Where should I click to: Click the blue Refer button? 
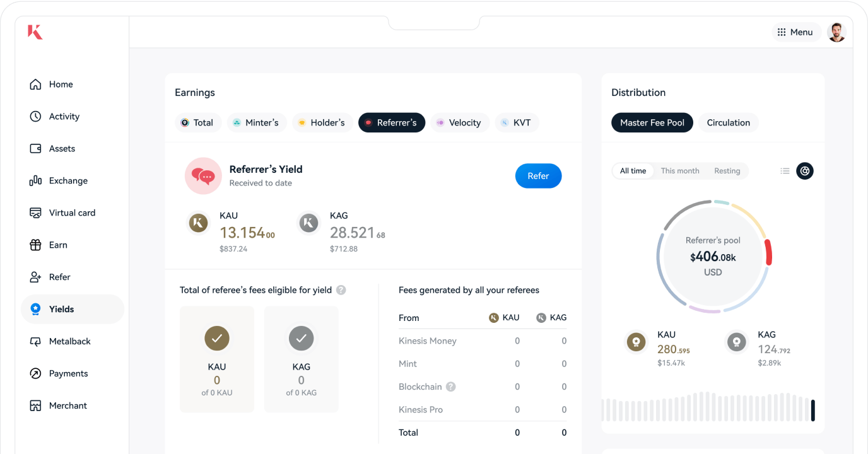click(538, 176)
